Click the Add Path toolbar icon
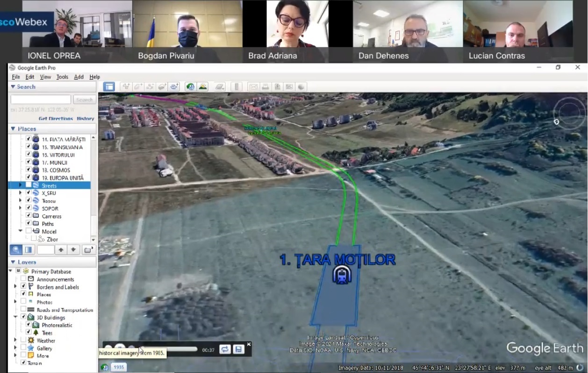 pyautogui.click(x=150, y=87)
